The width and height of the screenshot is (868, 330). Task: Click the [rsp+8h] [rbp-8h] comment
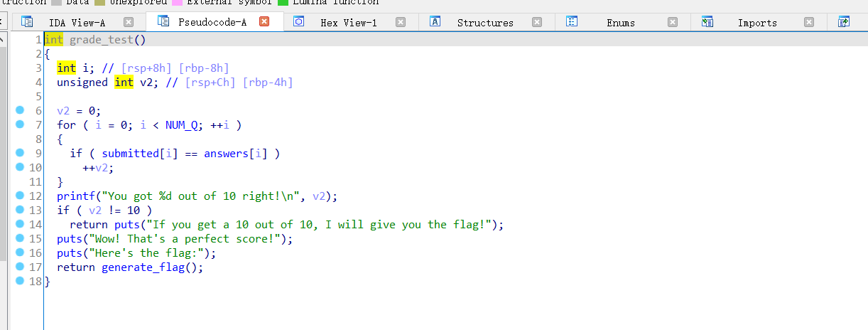[175, 68]
